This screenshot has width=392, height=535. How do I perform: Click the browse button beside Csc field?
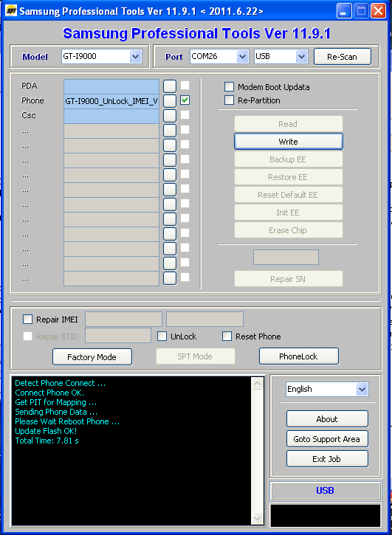click(170, 115)
